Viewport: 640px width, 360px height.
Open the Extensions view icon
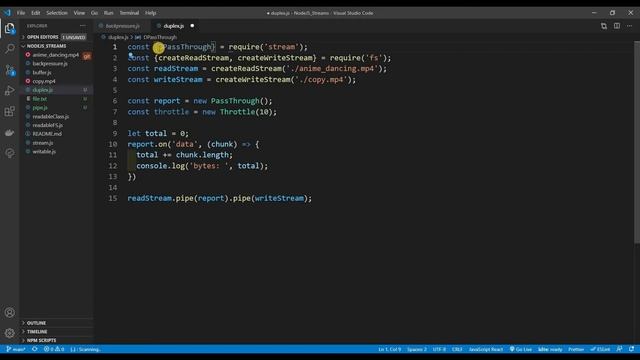[x=9, y=111]
